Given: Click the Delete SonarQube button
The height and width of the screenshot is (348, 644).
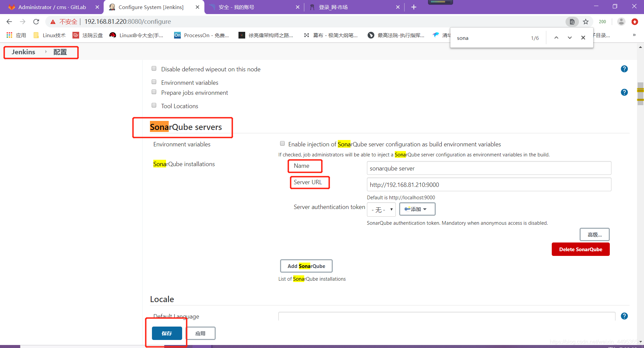Looking at the screenshot, I should point(581,249).
